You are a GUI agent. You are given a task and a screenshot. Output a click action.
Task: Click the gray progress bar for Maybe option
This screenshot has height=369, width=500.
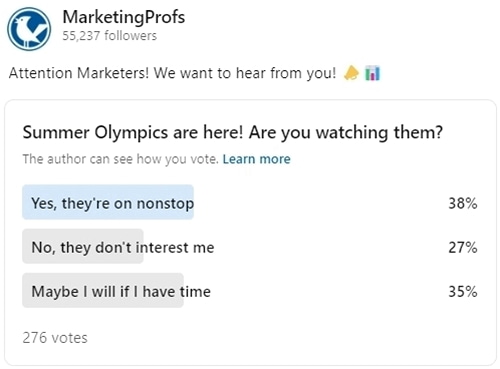click(103, 290)
